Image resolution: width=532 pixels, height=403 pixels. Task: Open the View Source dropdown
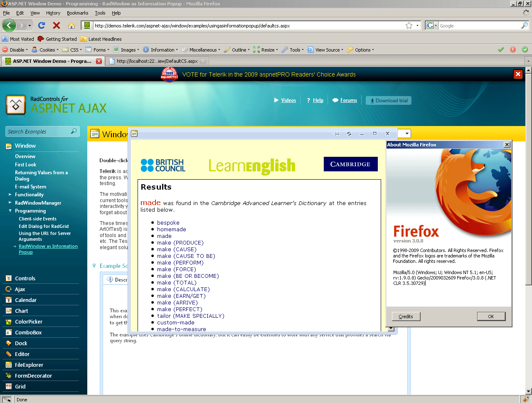point(325,50)
